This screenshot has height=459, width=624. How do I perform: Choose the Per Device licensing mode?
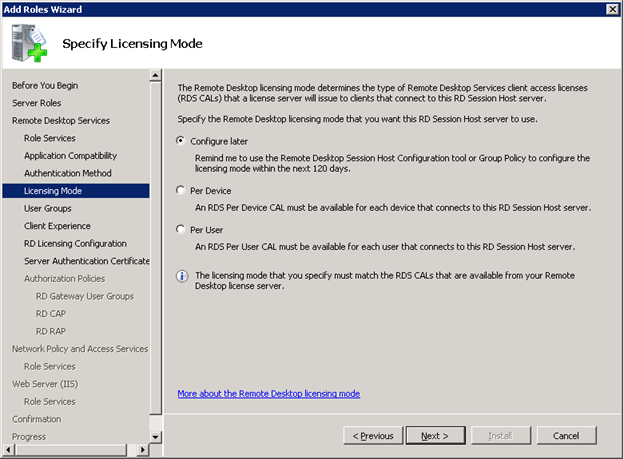180,190
